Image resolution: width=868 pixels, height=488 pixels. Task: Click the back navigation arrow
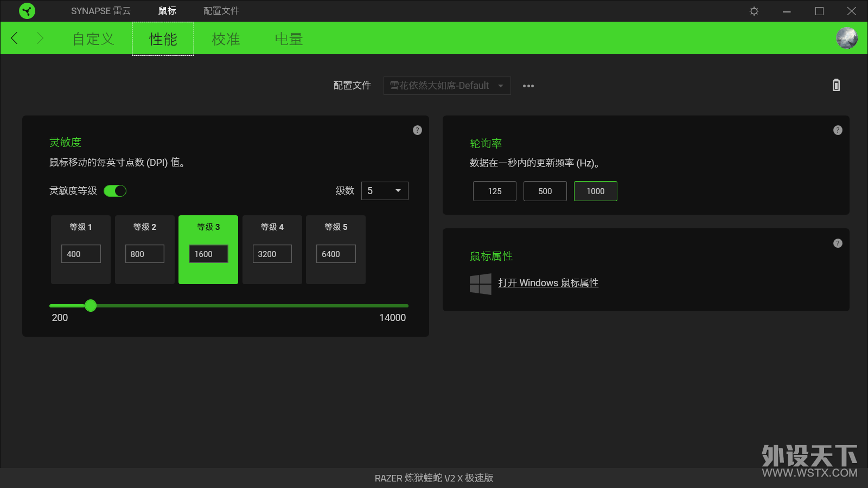click(x=15, y=38)
